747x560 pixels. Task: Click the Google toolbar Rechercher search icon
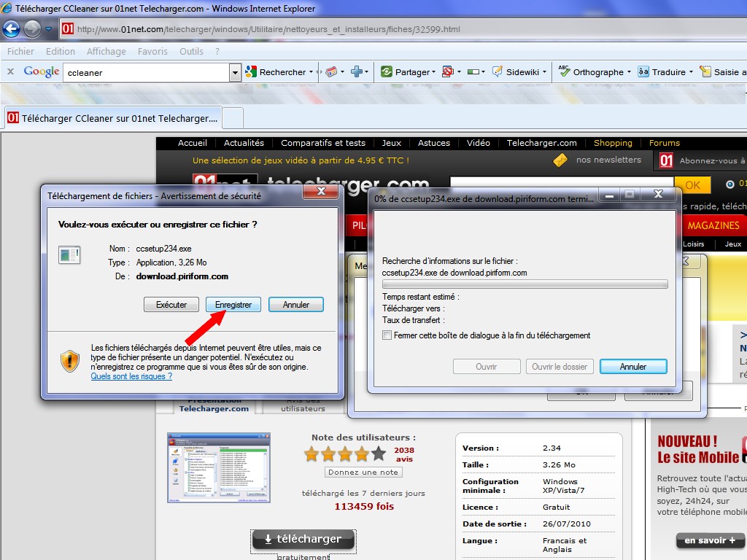252,71
